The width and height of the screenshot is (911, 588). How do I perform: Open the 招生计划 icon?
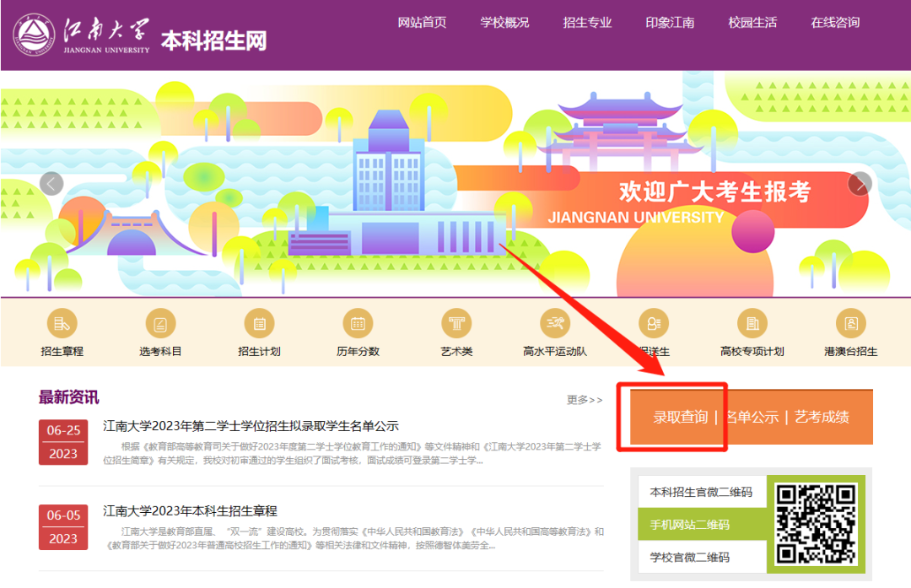(x=259, y=323)
